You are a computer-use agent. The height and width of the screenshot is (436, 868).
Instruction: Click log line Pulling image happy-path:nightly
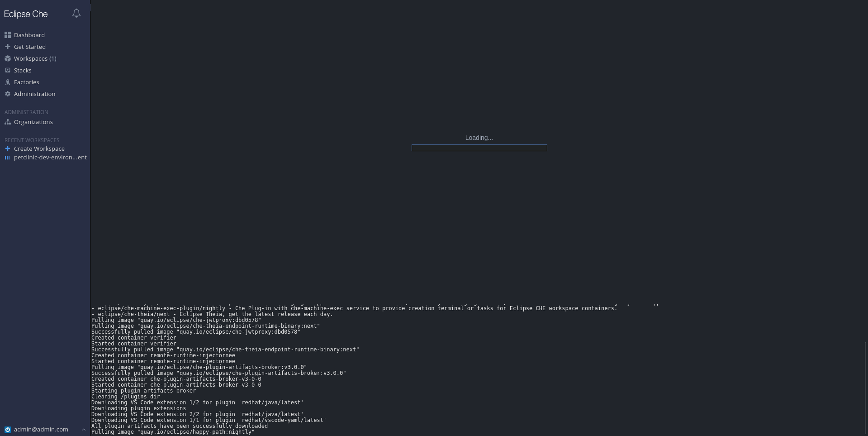[x=173, y=432]
